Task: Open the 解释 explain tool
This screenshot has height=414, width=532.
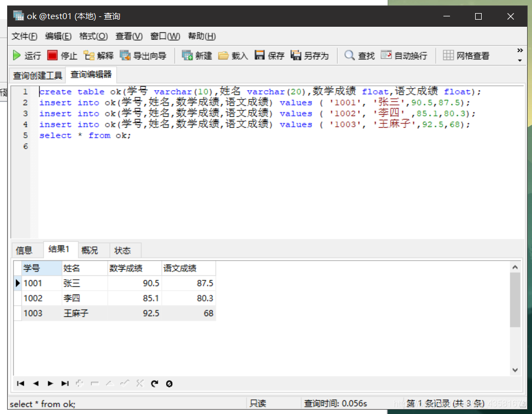Action: [98, 55]
